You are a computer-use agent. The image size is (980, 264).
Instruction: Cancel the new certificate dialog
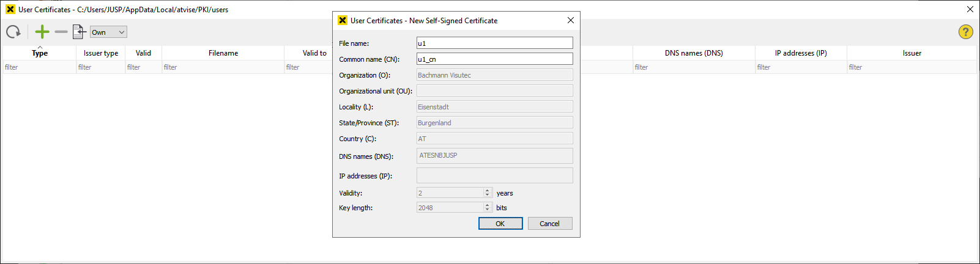pos(549,224)
